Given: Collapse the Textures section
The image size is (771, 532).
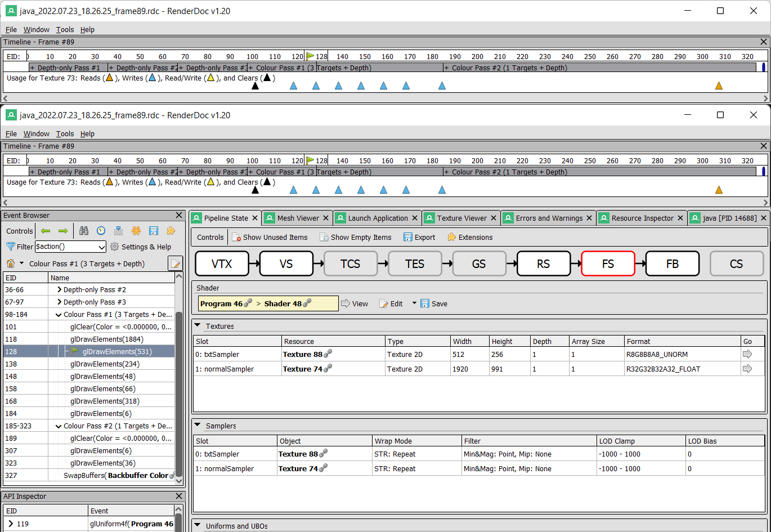Looking at the screenshot, I should click(198, 326).
